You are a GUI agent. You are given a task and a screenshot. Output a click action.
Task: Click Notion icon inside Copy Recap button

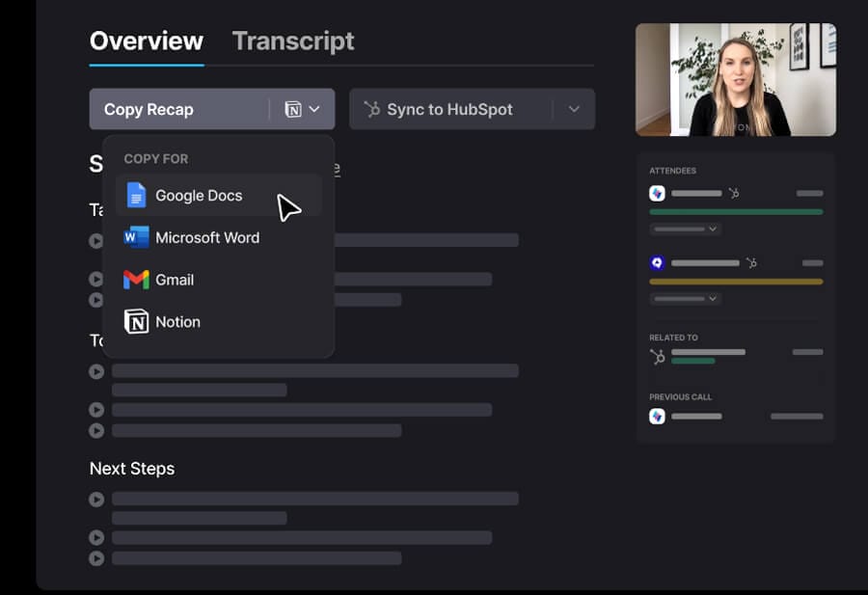click(293, 109)
